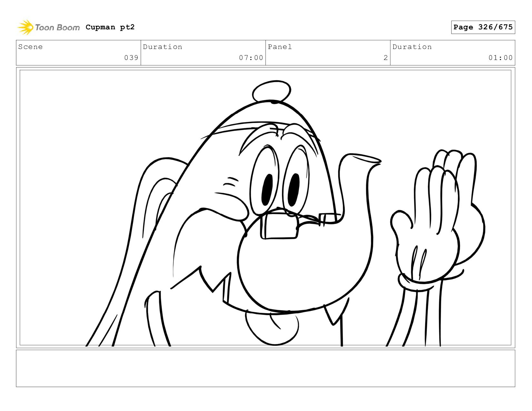
Task: Click the storyboard panel drawing of the teapot character
Action: pos(265,208)
